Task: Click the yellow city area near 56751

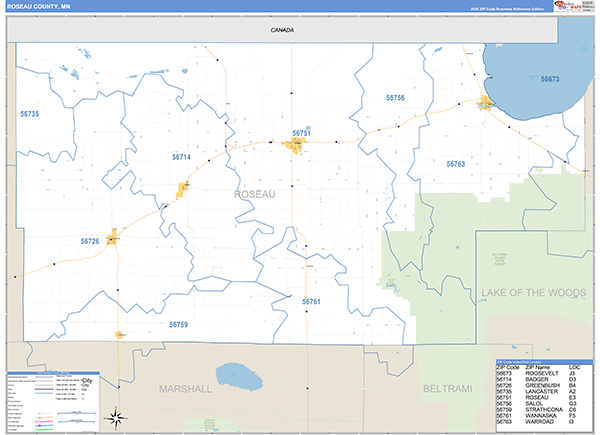Action: [x=296, y=145]
